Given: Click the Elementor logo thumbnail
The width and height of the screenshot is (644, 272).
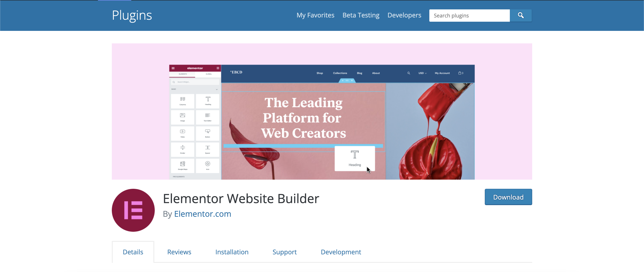Looking at the screenshot, I should coord(134,210).
